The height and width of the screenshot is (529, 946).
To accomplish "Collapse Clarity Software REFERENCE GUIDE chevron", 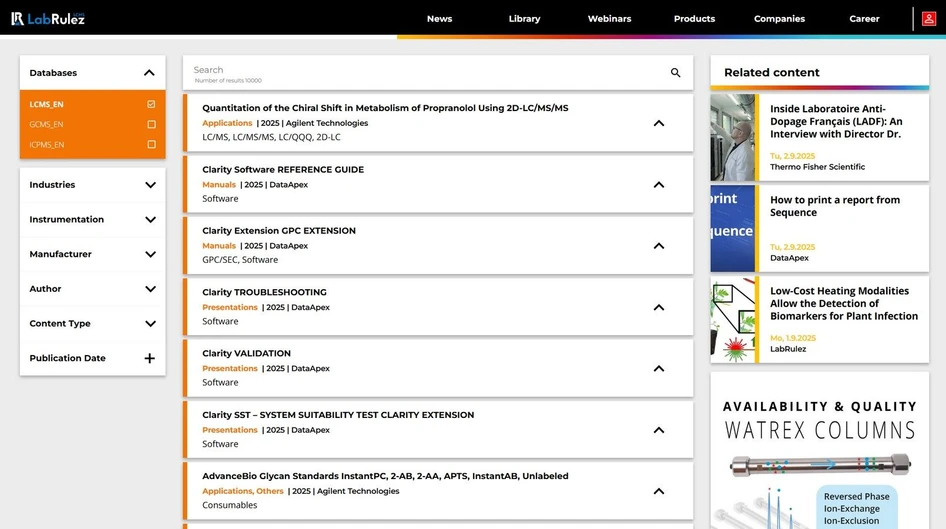I will (658, 185).
